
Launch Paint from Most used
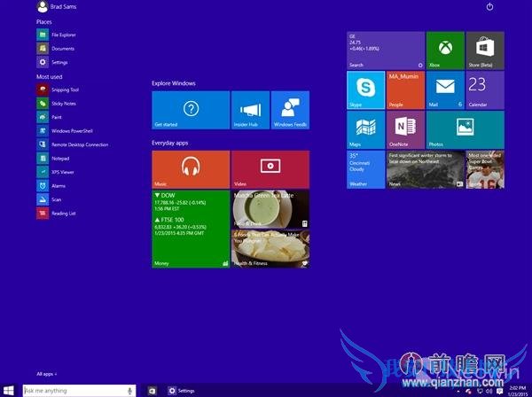[x=49, y=117]
